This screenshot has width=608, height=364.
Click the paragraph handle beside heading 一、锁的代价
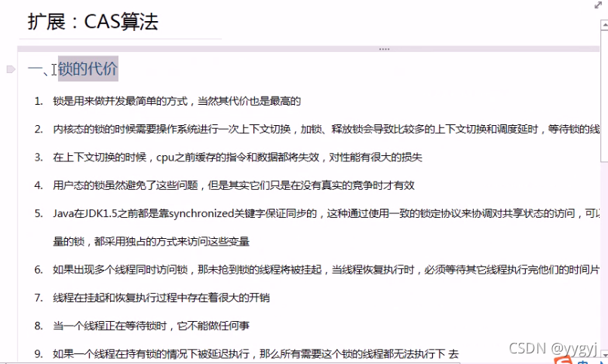click(x=10, y=69)
